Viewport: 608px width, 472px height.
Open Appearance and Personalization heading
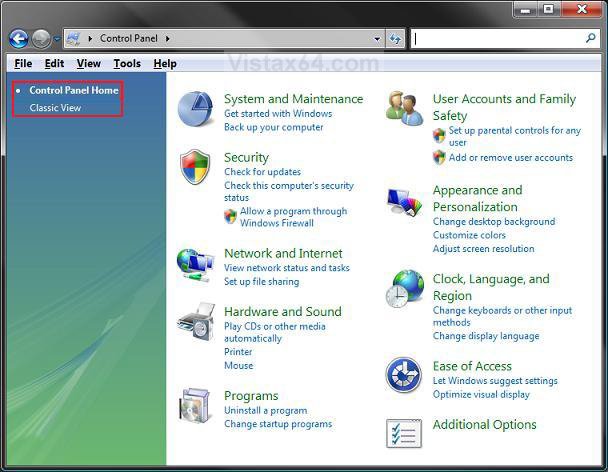coord(477,199)
